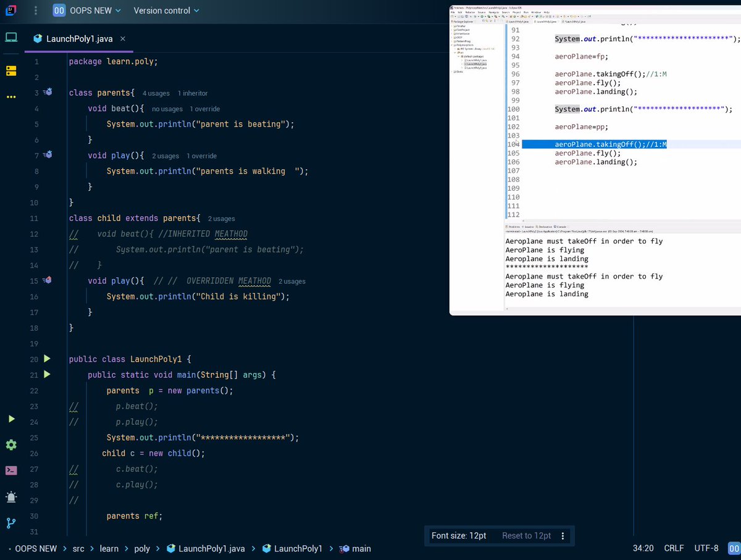Screen dimensions: 741x560
Task: Open the Notifications bell icon
Action: click(x=10, y=497)
